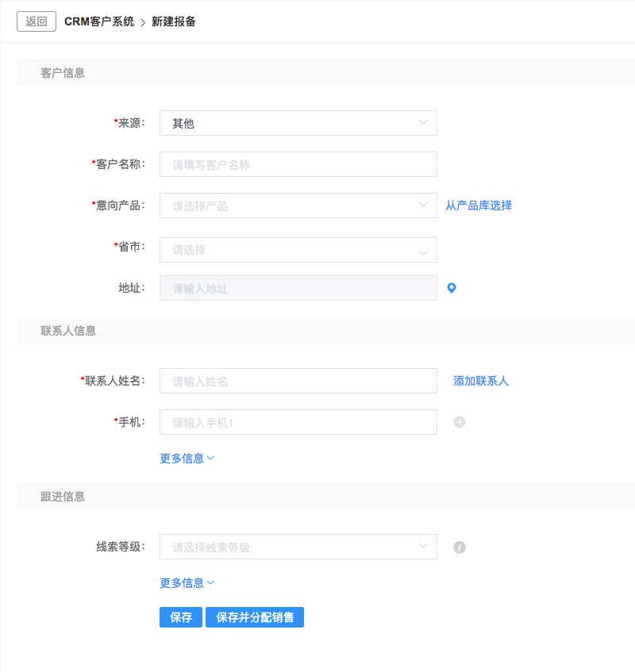Expand 更多信息 under the 手机 field
The width and height of the screenshot is (635, 672).
point(187,458)
